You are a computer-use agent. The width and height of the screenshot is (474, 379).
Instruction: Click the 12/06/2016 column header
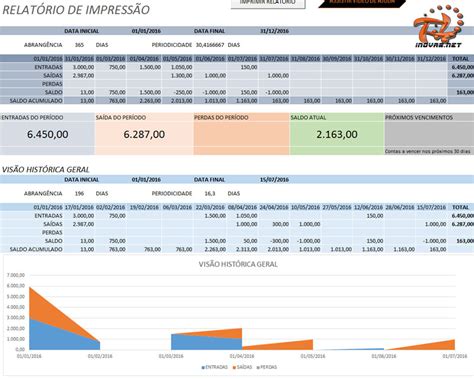click(368, 207)
